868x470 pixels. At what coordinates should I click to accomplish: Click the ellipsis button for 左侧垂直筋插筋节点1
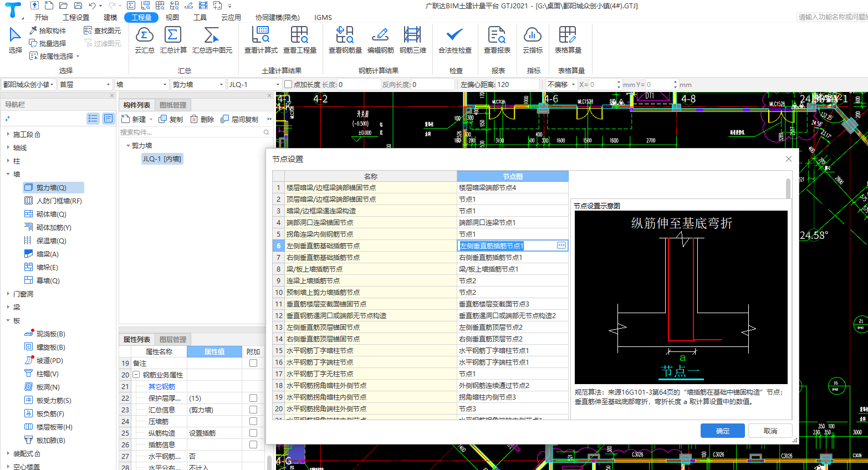[x=561, y=246]
